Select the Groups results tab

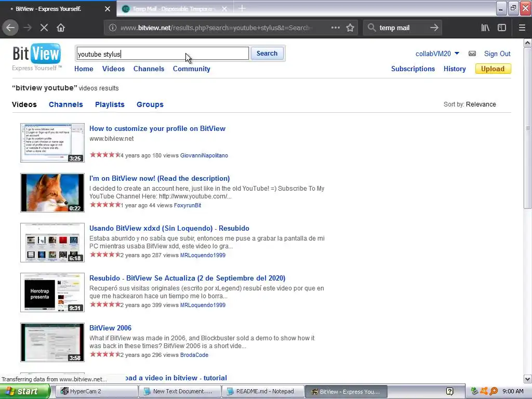(x=150, y=104)
